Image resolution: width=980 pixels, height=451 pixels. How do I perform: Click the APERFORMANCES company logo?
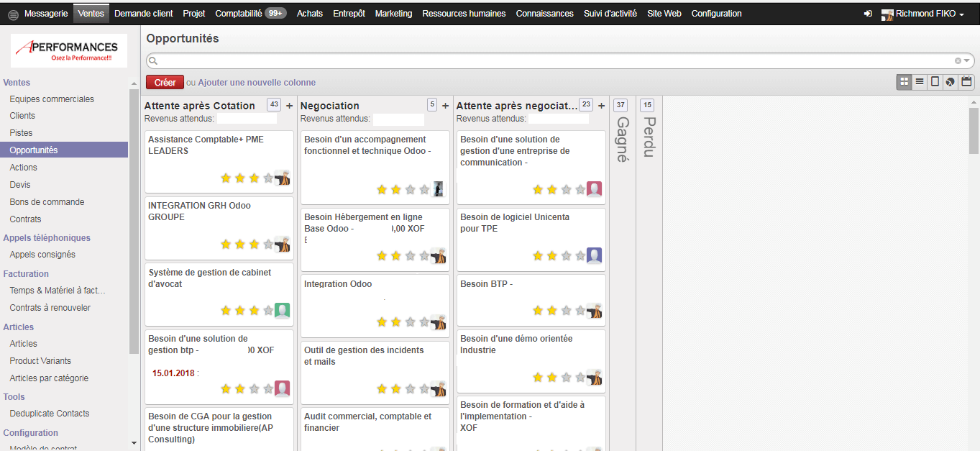[68, 50]
